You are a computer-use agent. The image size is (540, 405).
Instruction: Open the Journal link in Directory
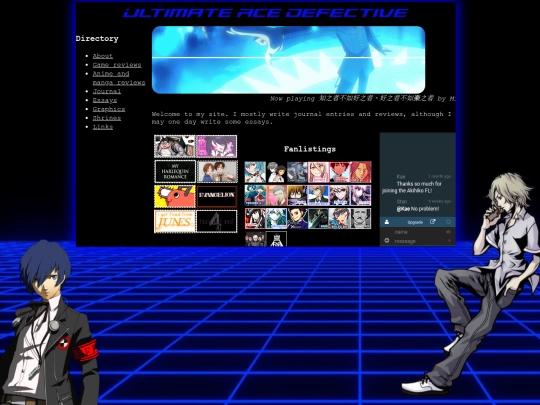[107, 91]
